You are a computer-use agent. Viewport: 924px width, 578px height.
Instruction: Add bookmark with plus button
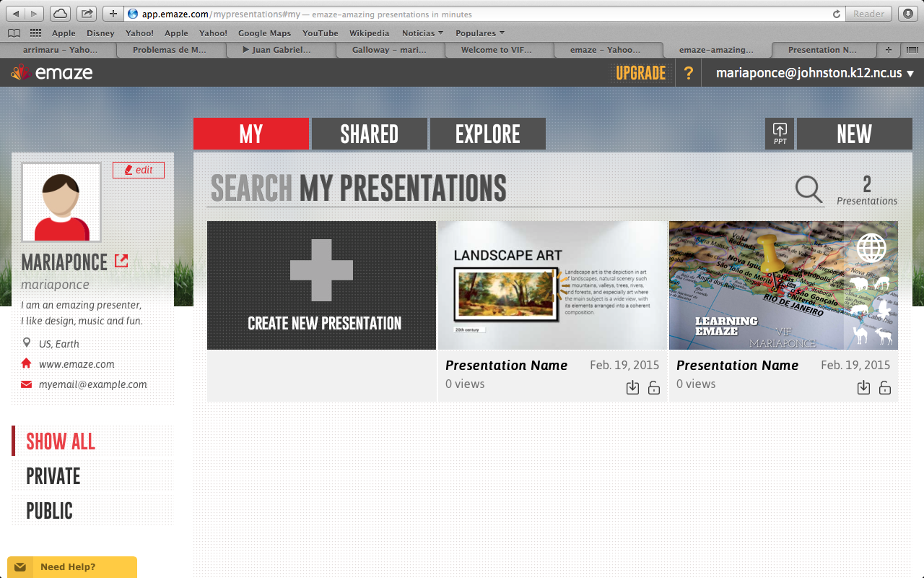113,14
